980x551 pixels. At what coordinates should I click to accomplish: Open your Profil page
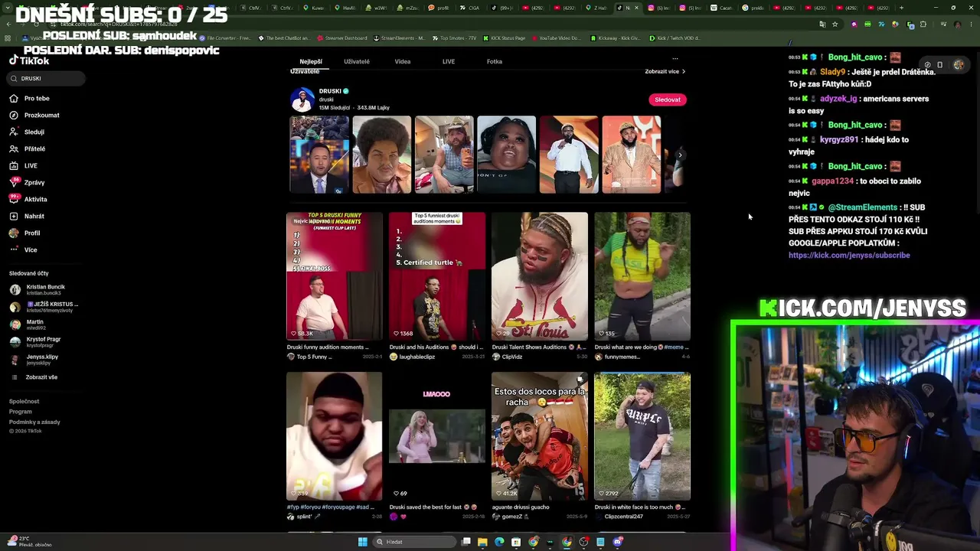pyautogui.click(x=25, y=233)
